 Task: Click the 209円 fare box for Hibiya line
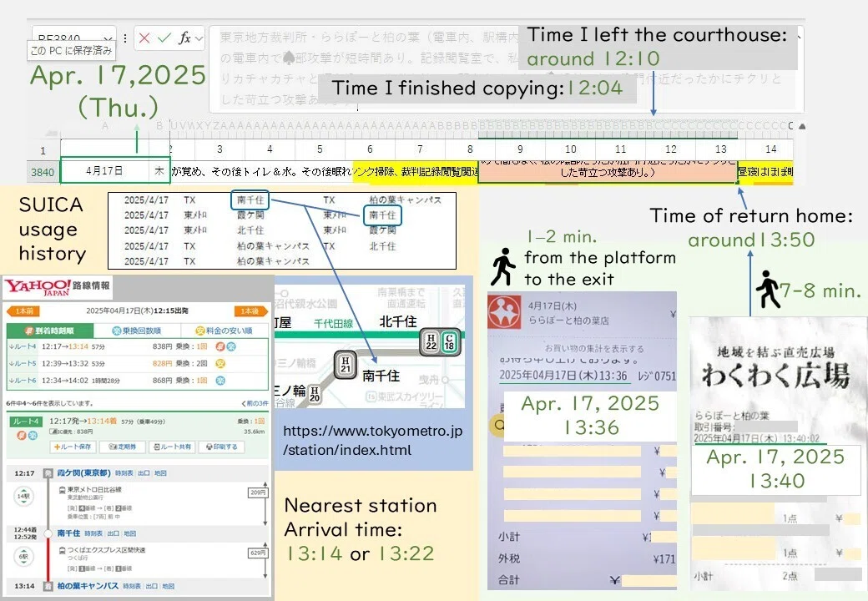coord(258,492)
